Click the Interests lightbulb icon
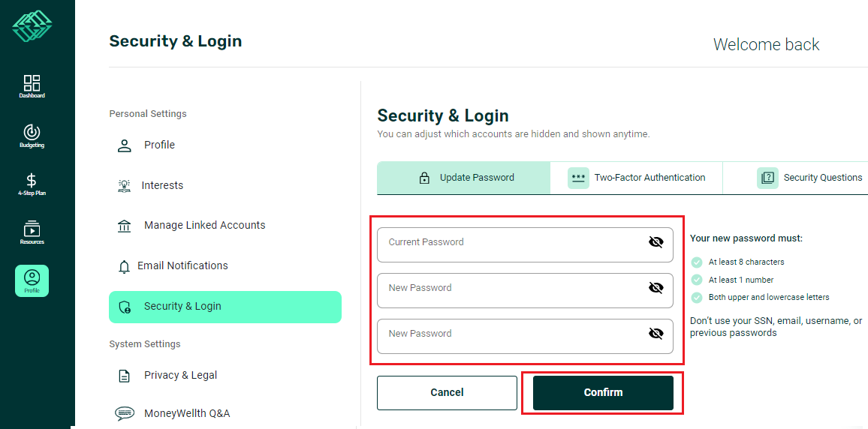Image resolution: width=868 pixels, height=429 pixels. point(125,185)
